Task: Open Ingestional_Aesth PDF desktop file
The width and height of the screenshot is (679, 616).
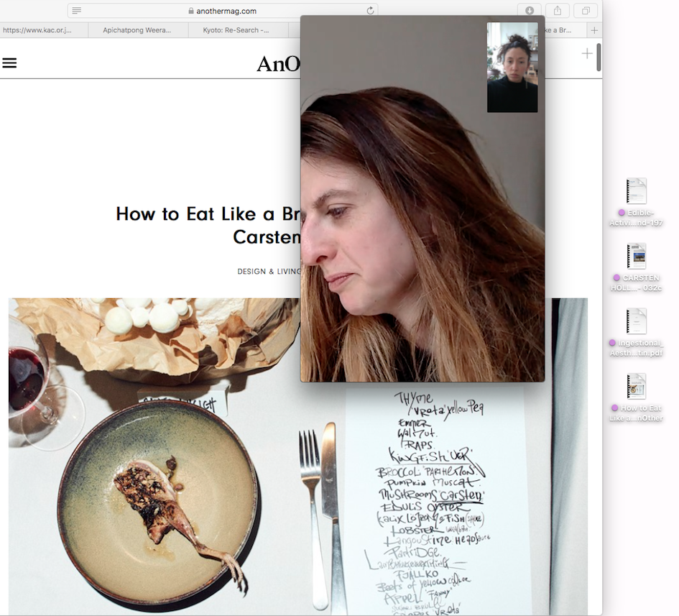Action: pyautogui.click(x=636, y=332)
